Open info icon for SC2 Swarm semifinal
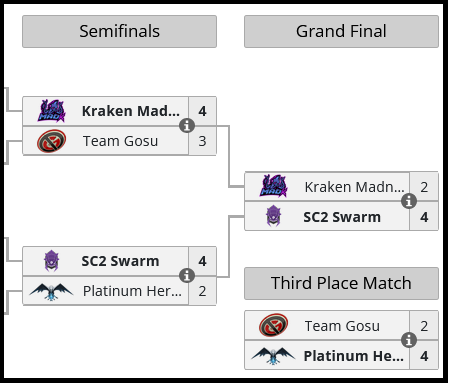 pos(187,275)
